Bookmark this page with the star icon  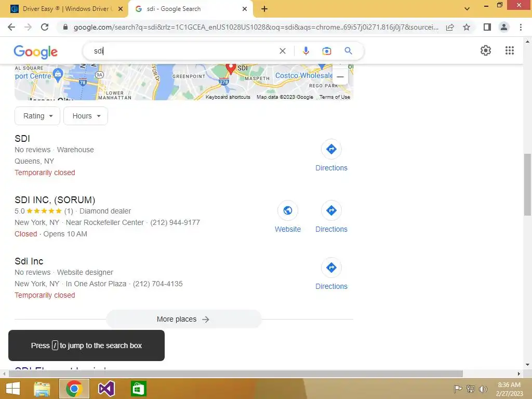(467, 27)
